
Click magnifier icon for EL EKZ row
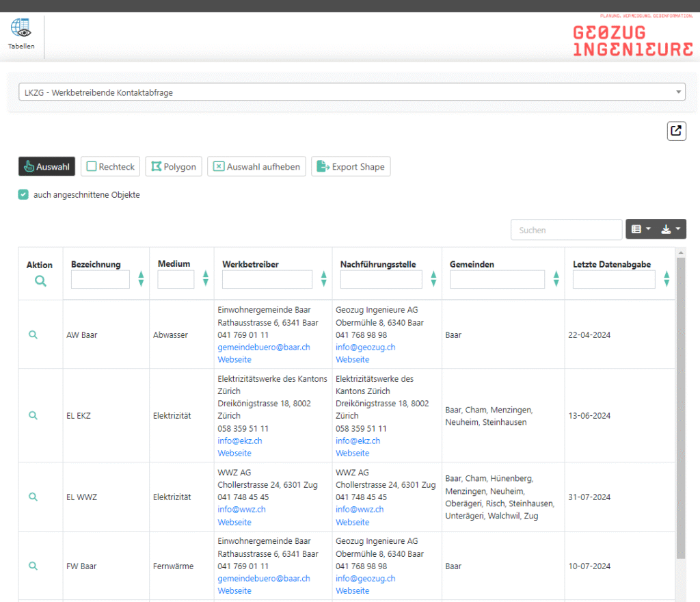[x=33, y=415]
